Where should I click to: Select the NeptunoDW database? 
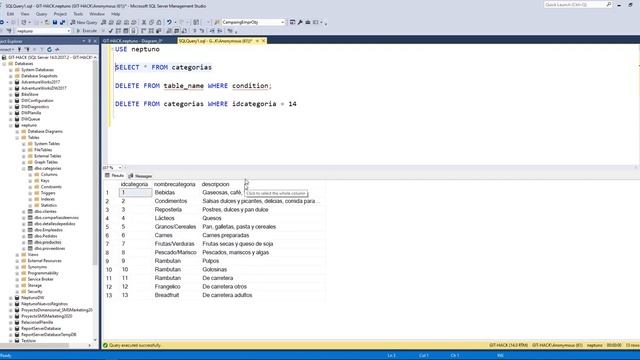(32, 298)
